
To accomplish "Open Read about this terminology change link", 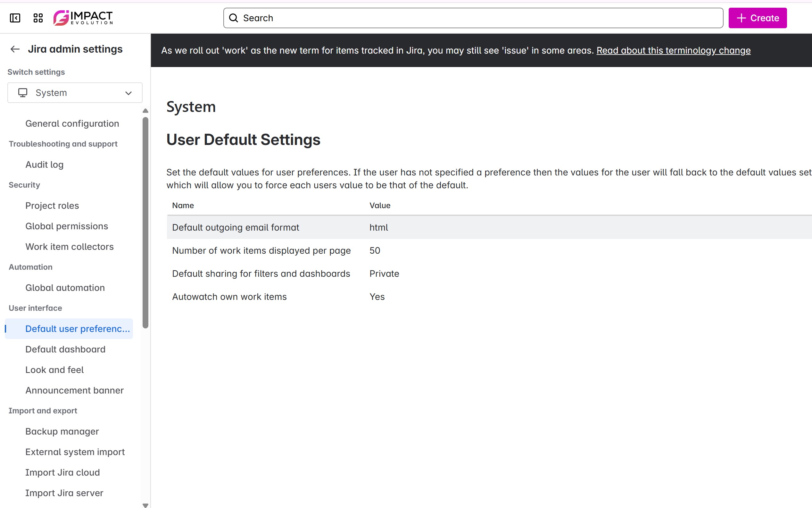I will click(x=673, y=50).
